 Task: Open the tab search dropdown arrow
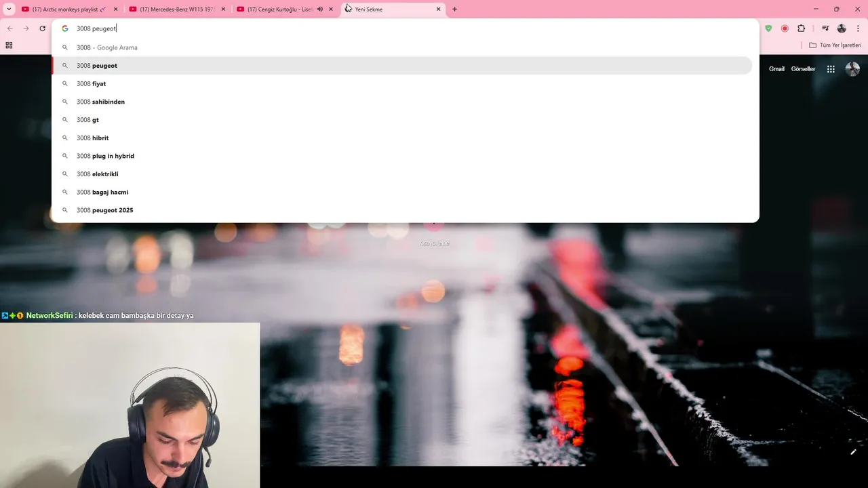[x=9, y=9]
